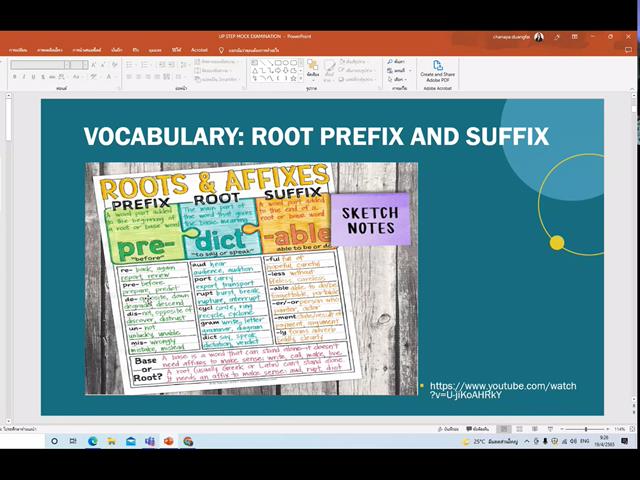Viewport: 640px width, 480px height.
Task: Expand the font name dropdown
Action: click(67, 65)
